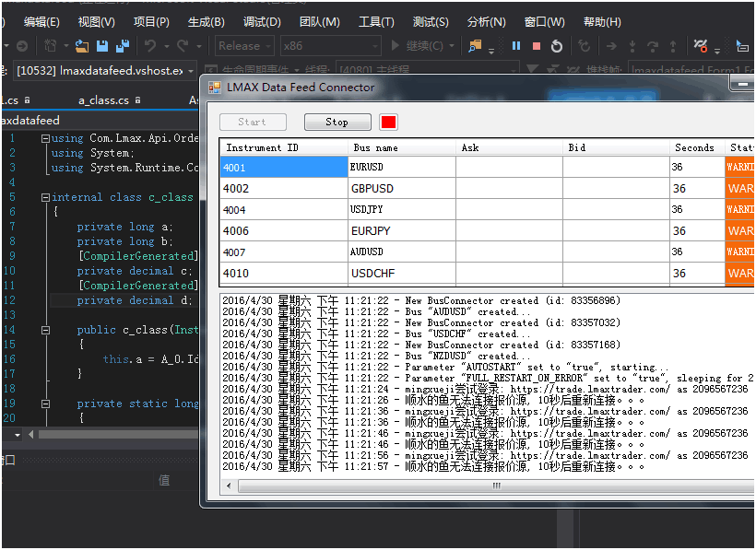Click the code editor horizontal scrollbar
756x550 pixels.
coord(118,435)
